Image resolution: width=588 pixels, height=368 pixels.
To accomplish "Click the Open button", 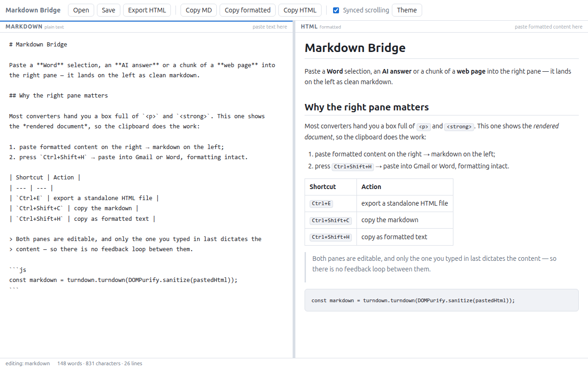I will coord(81,10).
